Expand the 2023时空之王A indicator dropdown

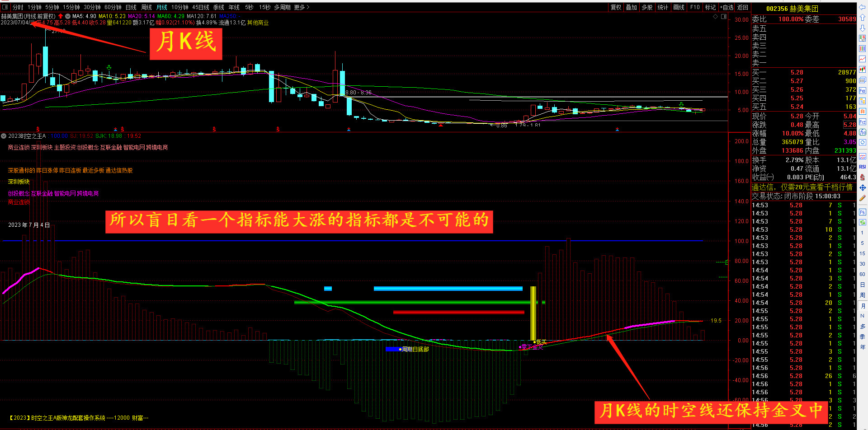4,136
